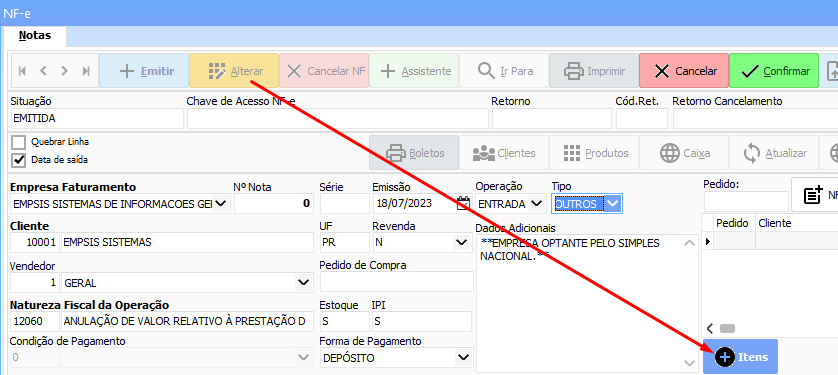Uncheck the Data de saída checkbox
This screenshot has height=375, width=838.
(x=19, y=159)
